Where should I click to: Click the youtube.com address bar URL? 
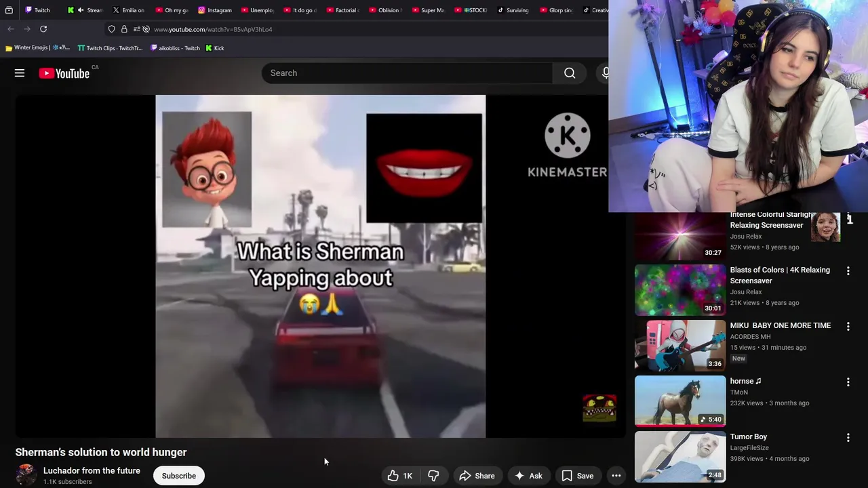click(x=213, y=29)
